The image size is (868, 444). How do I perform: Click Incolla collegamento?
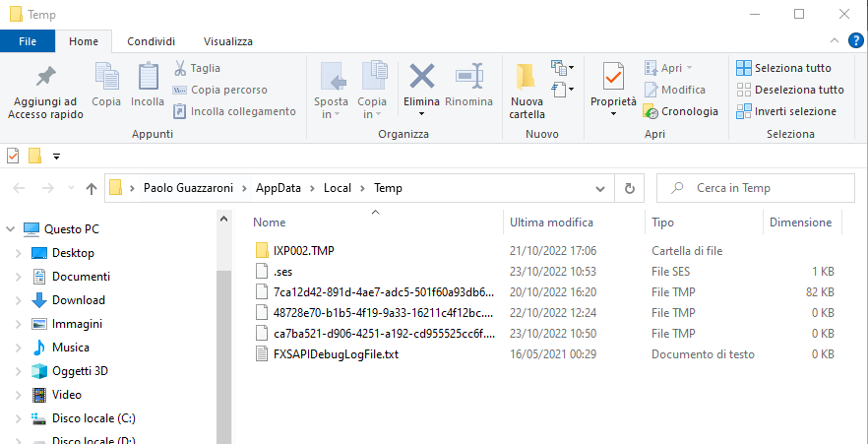tap(234, 111)
